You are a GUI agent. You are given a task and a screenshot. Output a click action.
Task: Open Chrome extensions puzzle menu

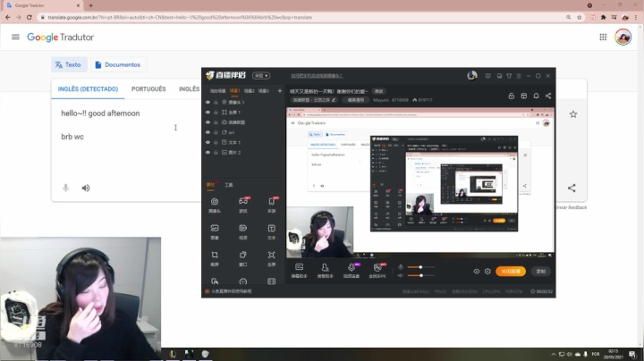pos(603,17)
